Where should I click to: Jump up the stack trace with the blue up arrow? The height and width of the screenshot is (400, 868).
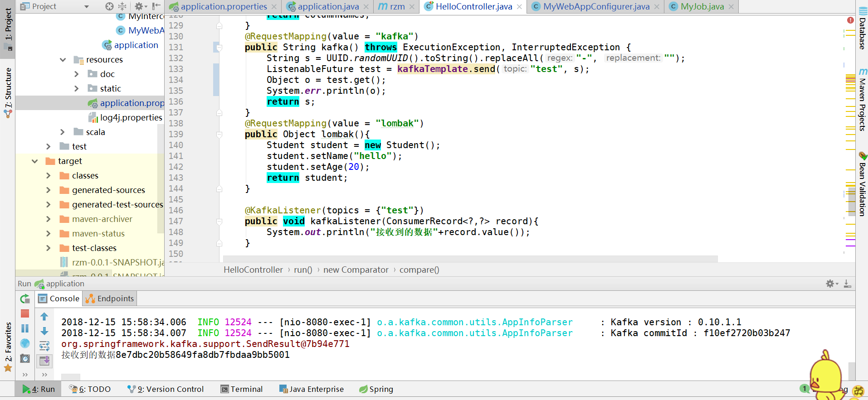click(44, 316)
